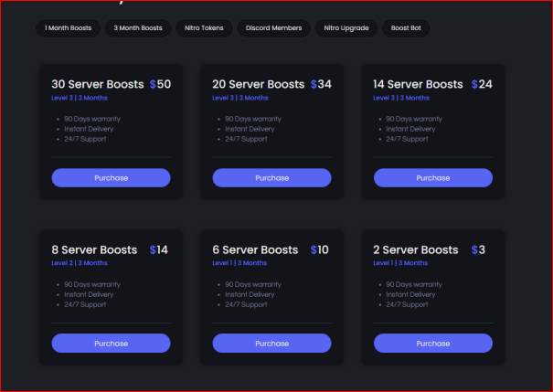Click Purchase under 20 Server Boosts

pos(271,178)
